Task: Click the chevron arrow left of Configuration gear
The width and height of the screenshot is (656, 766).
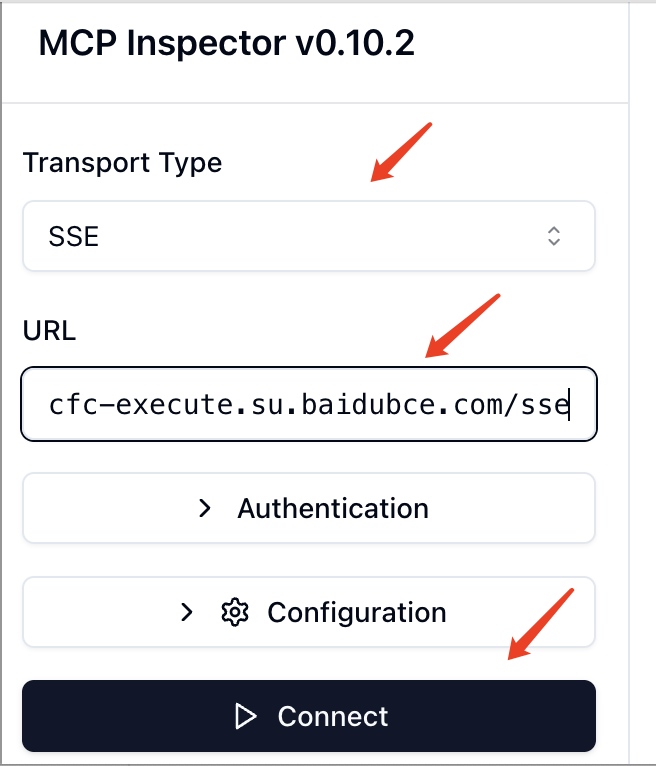Action: pos(187,612)
